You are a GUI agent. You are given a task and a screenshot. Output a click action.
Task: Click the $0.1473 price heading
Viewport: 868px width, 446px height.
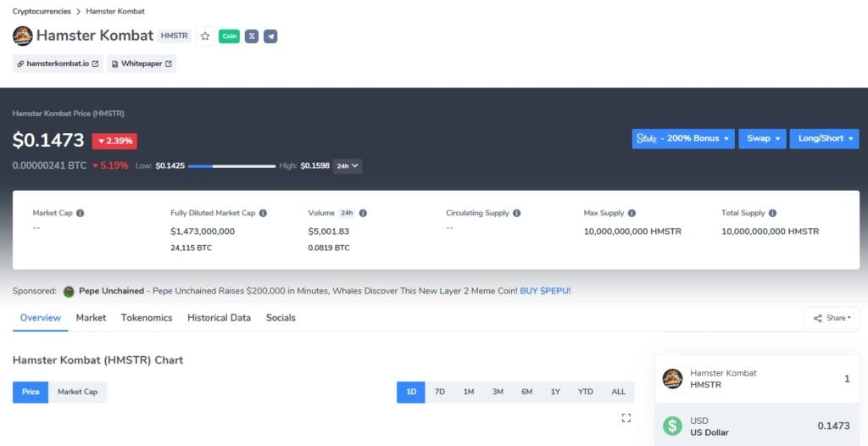pyautogui.click(x=48, y=141)
